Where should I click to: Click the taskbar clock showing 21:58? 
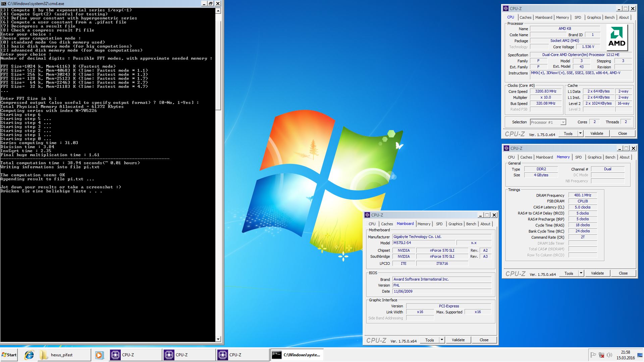click(626, 355)
